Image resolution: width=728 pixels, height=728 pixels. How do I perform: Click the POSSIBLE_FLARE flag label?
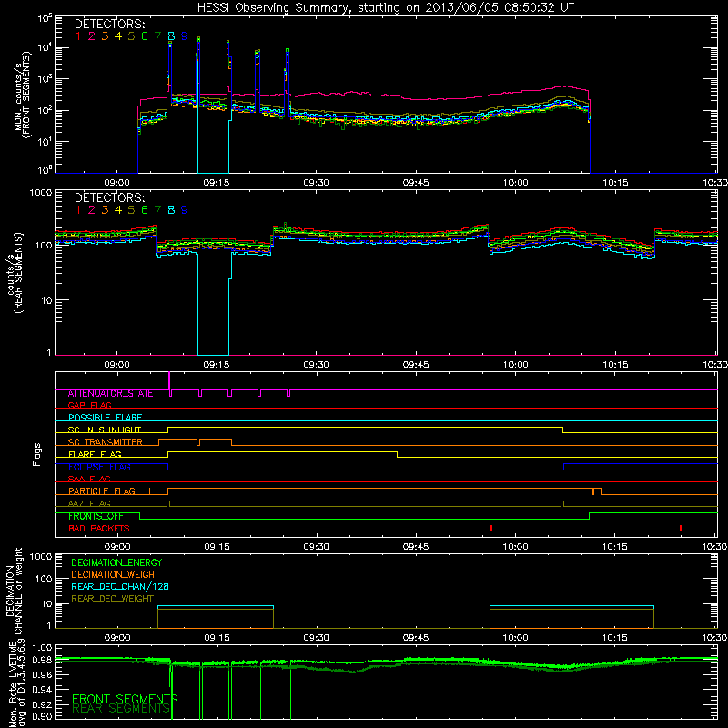point(105,418)
